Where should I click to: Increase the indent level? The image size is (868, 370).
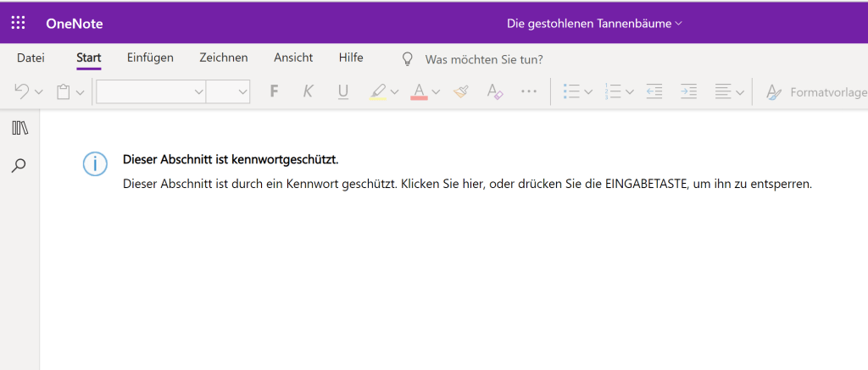point(688,91)
